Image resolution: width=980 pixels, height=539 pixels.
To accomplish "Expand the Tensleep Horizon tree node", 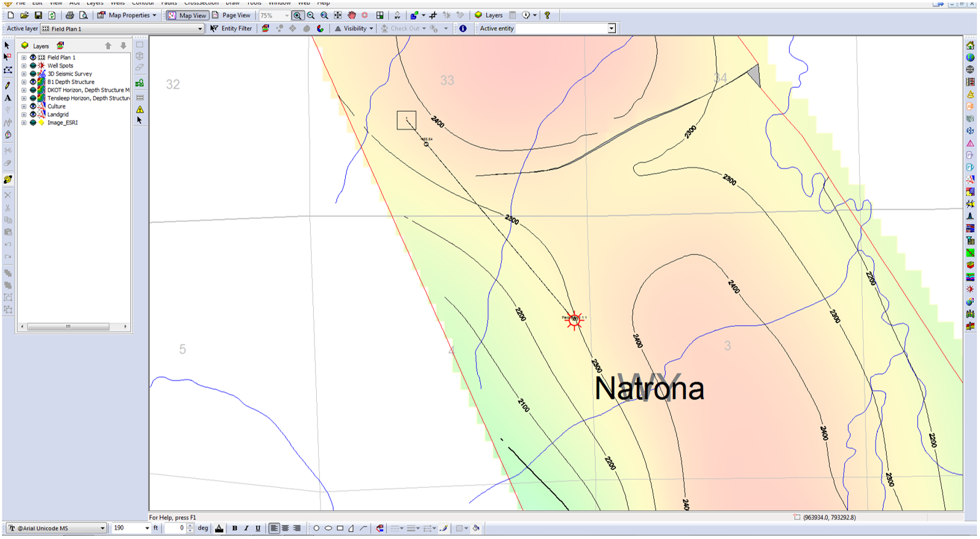I will coord(24,98).
